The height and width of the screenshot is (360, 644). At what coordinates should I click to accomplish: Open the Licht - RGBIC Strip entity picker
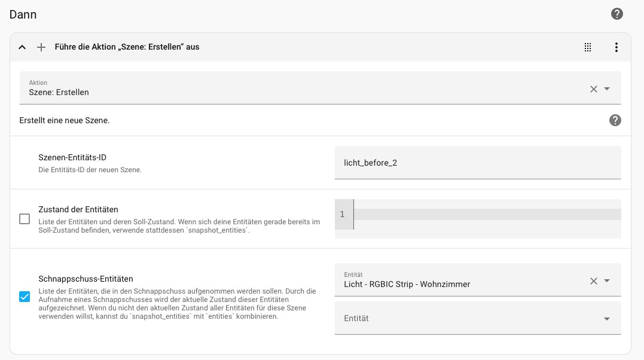click(x=460, y=280)
